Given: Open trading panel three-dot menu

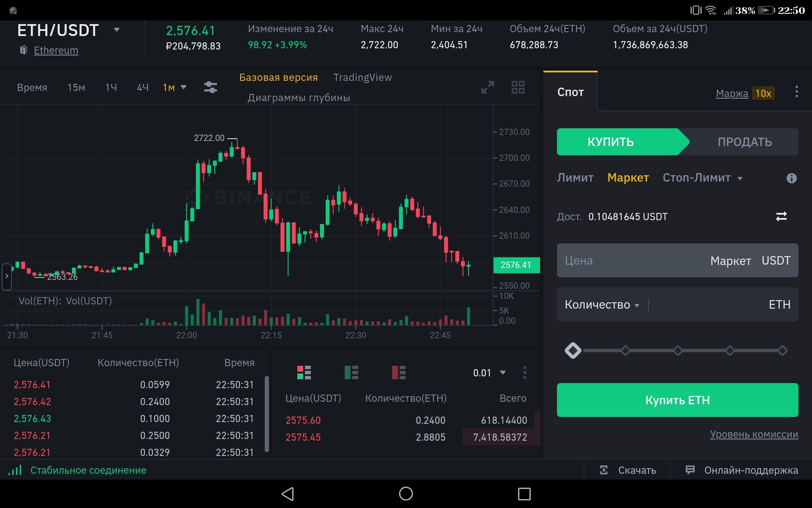Looking at the screenshot, I should click(796, 92).
